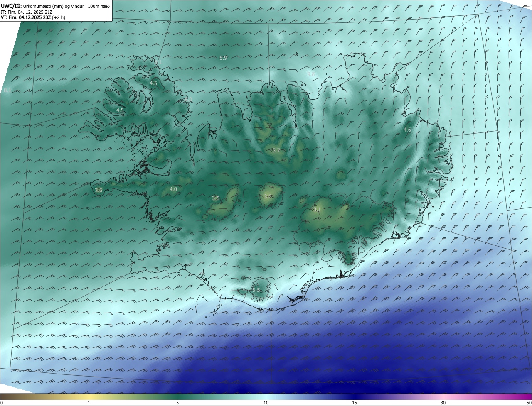
Task: Click the '30' tick on the color scale
Action: [443, 403]
